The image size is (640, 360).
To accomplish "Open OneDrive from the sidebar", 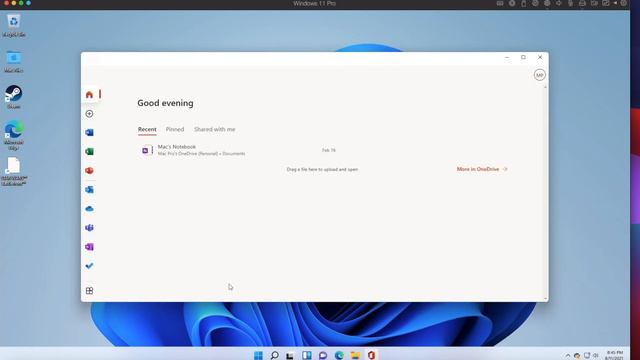I will click(x=89, y=209).
